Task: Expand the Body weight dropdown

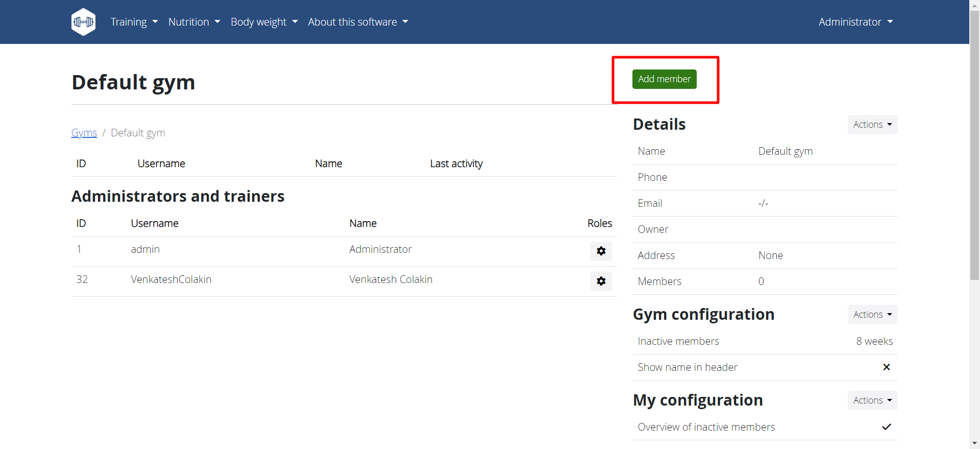Action: [263, 22]
